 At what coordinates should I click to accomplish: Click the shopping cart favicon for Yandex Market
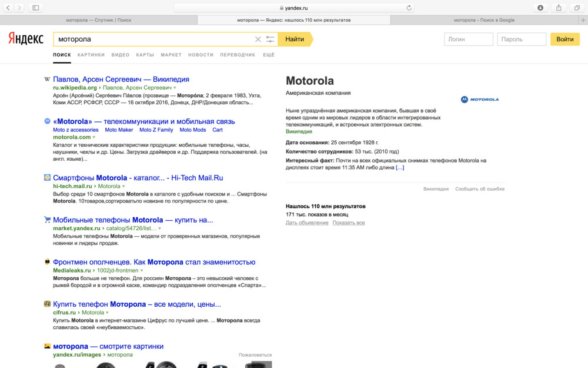47,219
